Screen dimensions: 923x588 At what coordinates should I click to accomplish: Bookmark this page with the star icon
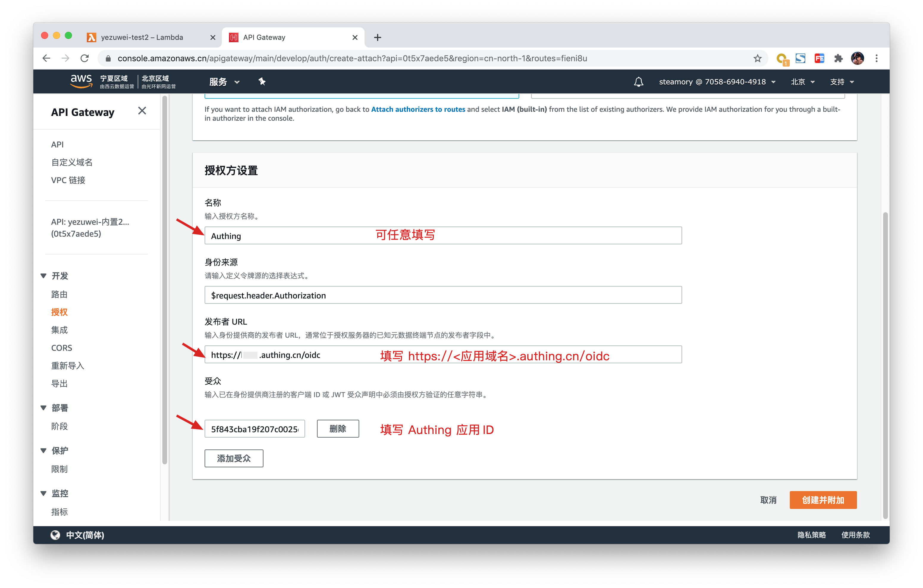pyautogui.click(x=757, y=58)
